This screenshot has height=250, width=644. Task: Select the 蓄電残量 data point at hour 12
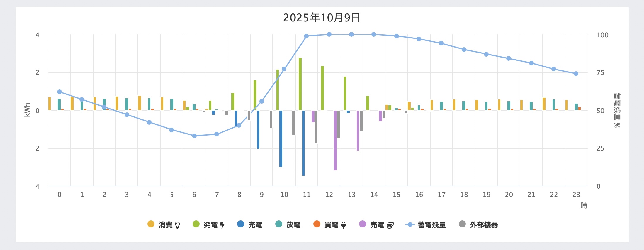coord(329,34)
